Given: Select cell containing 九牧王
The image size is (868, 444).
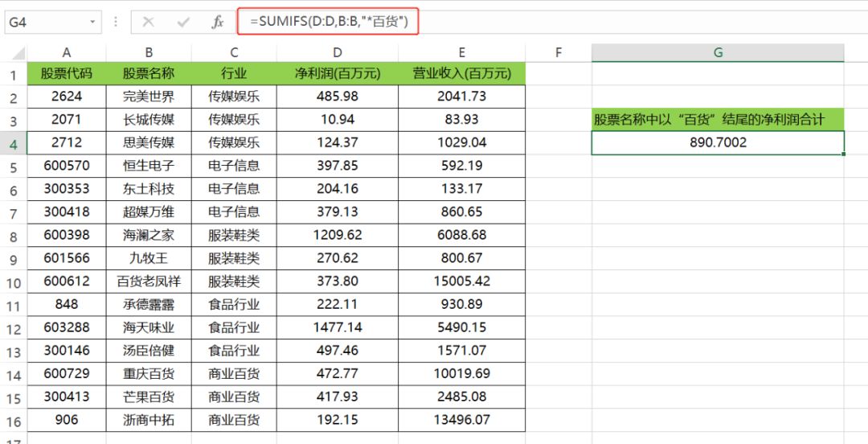Looking at the screenshot, I should [x=149, y=257].
